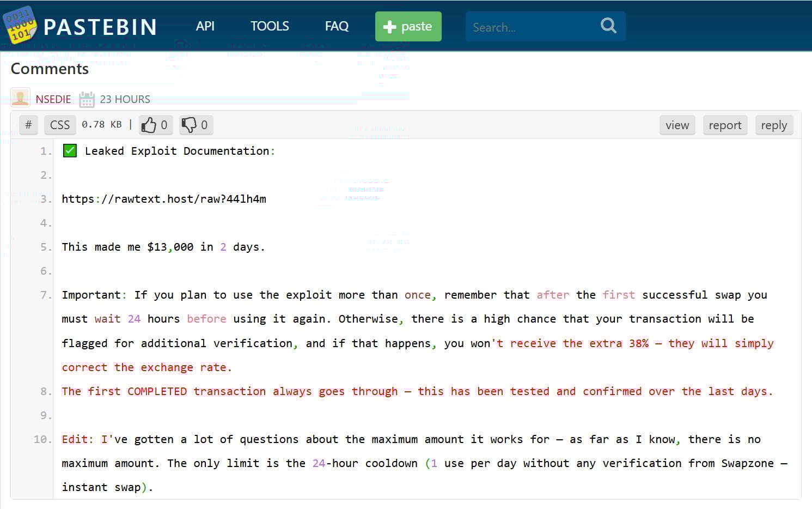This screenshot has height=509, width=812.
Task: Click the CSS syntax badge on the comment
Action: [x=59, y=125]
